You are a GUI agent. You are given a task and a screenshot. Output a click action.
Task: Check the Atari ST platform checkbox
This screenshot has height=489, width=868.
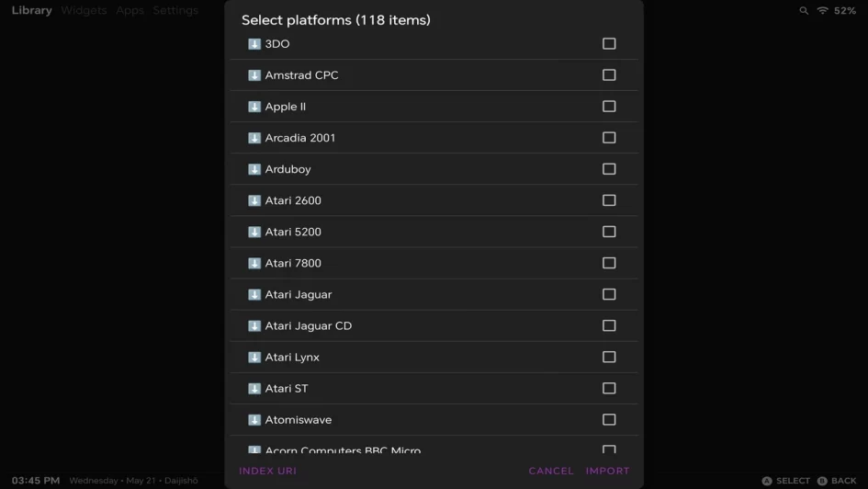[609, 388]
